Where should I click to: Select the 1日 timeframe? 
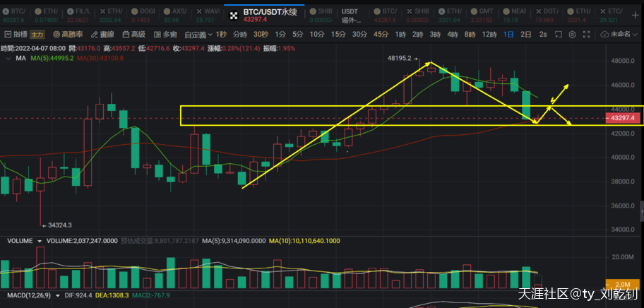pos(508,34)
